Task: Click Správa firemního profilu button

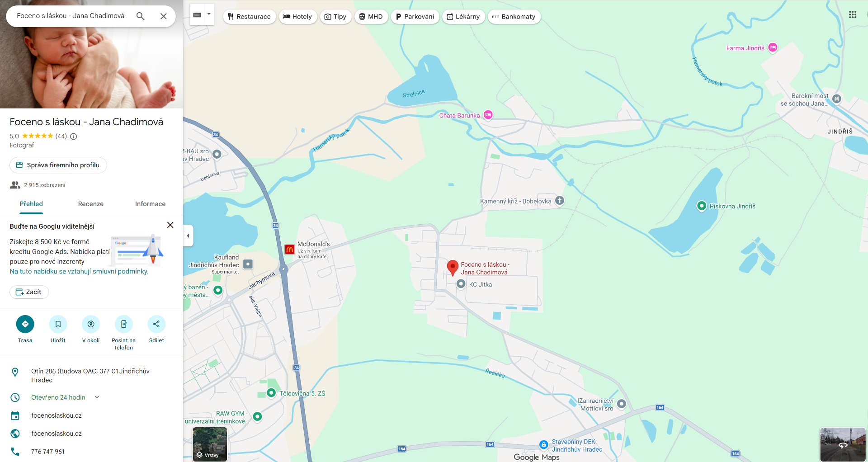Action: click(58, 165)
